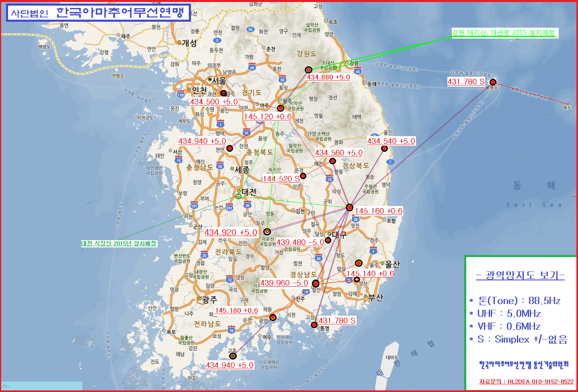
Task: Open the 434.920 +5.0 frequency label
Action: 230,233
